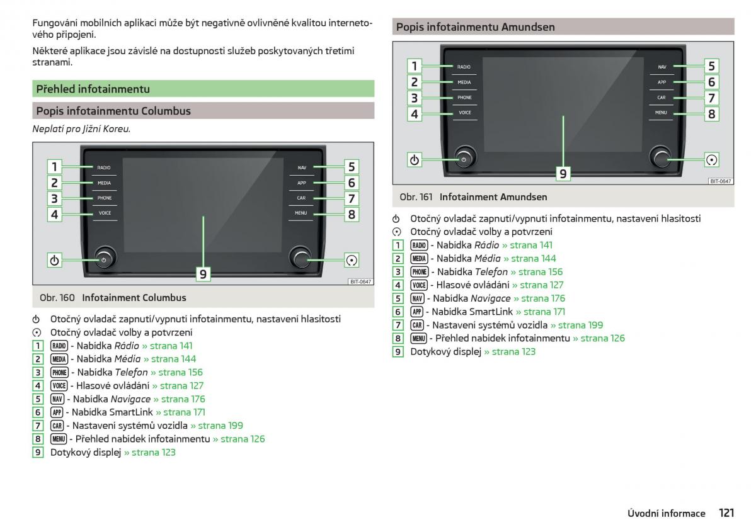Open strana 141 link in Amundsen list
756x532 pixels.
tap(527, 245)
